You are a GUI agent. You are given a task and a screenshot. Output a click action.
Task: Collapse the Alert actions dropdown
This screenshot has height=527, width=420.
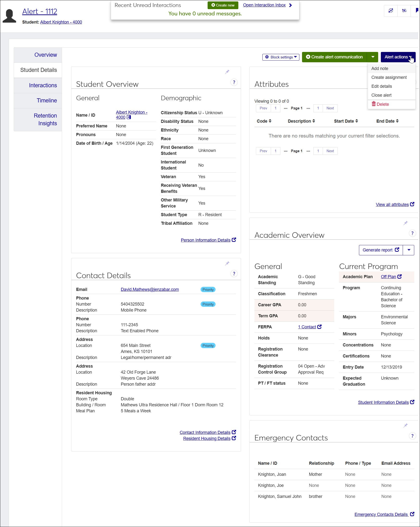point(398,57)
